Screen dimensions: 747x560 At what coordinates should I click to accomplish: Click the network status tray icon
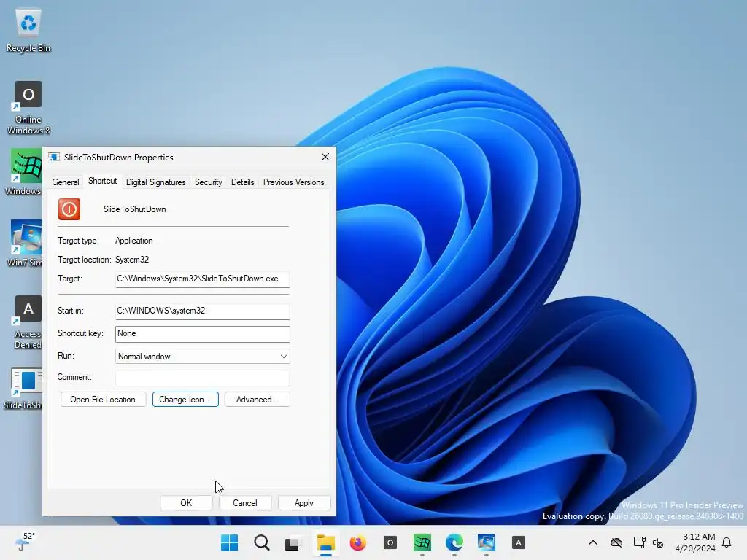[x=639, y=542]
